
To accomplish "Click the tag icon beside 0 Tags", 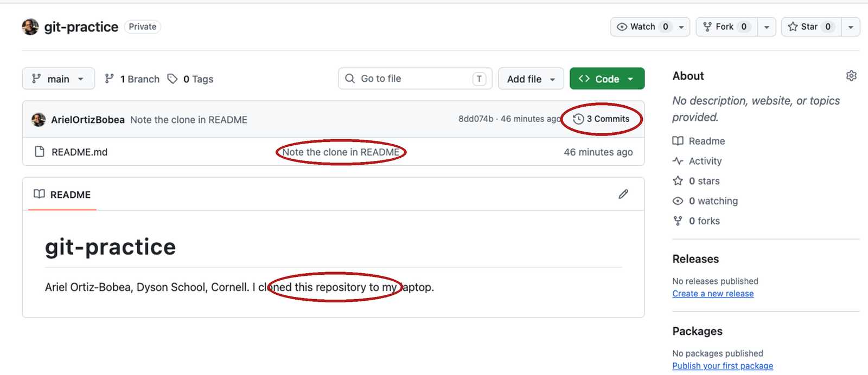I will (173, 79).
